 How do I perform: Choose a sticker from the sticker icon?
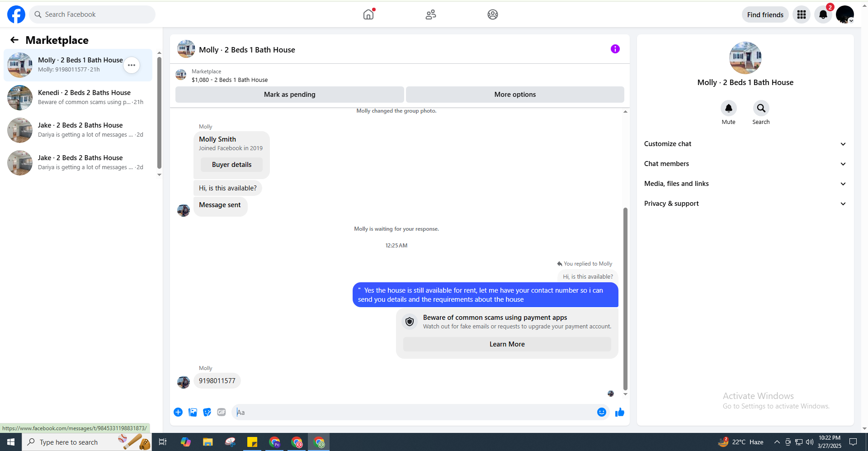(207, 412)
